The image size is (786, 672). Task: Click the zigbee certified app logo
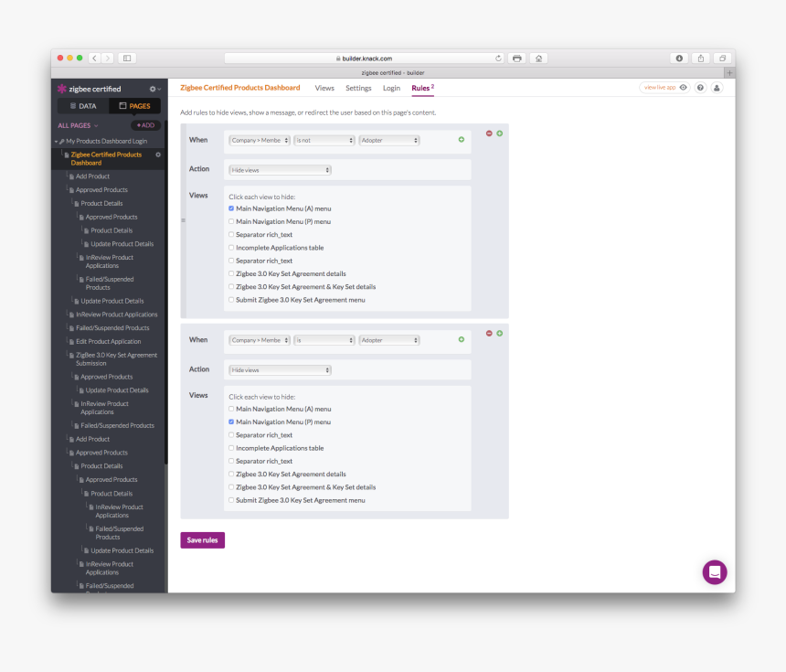[62, 89]
